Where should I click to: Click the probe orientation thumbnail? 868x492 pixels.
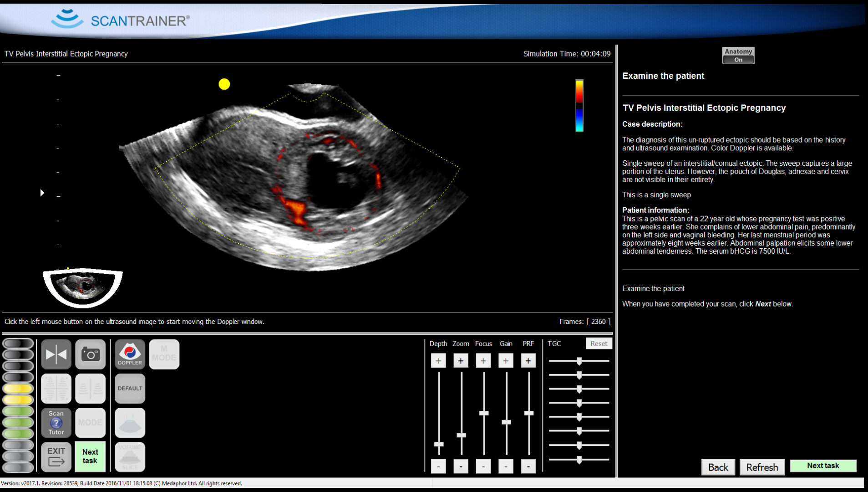point(82,287)
